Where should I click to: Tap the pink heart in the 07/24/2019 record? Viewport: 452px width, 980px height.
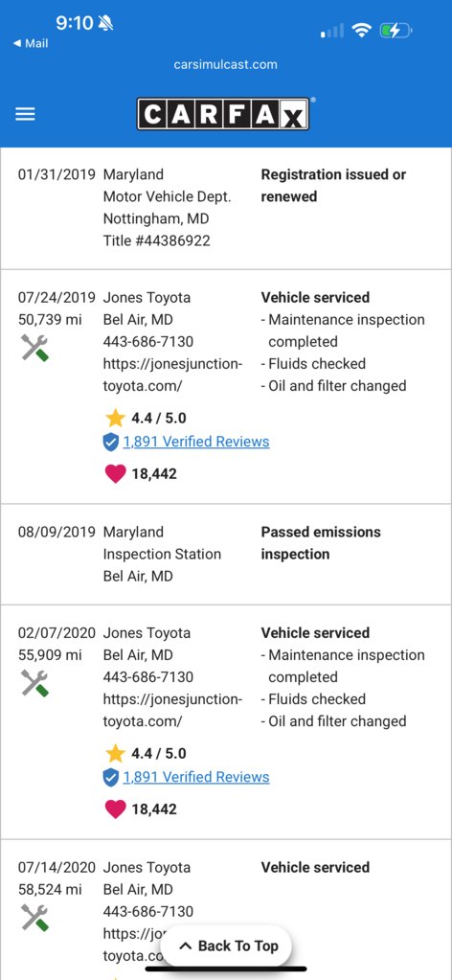(115, 474)
